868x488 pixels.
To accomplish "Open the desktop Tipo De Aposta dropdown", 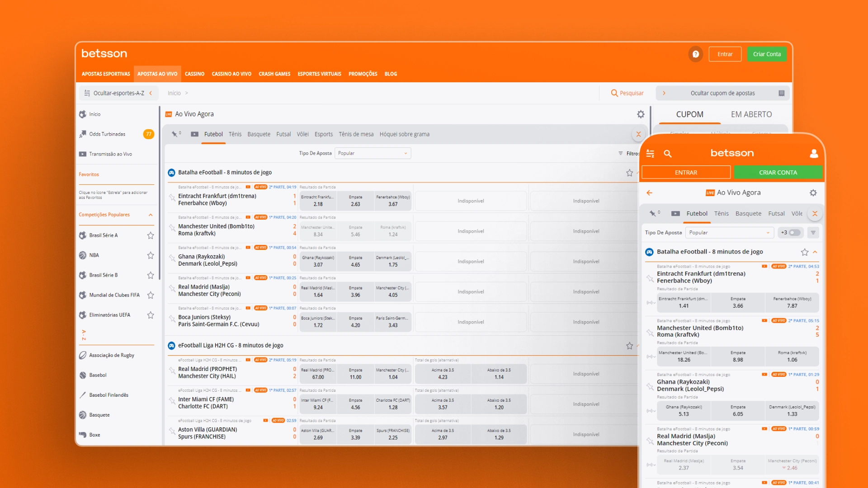I will [373, 153].
